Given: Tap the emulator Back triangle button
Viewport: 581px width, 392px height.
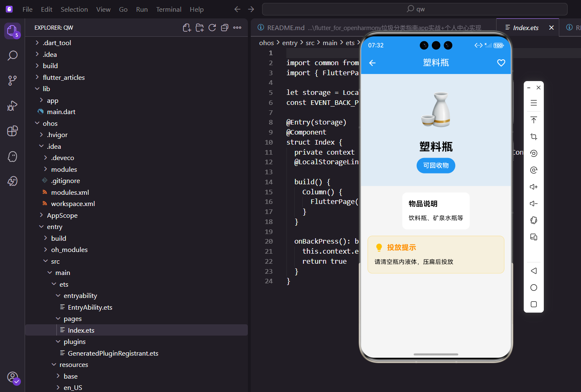Looking at the screenshot, I should pos(534,271).
